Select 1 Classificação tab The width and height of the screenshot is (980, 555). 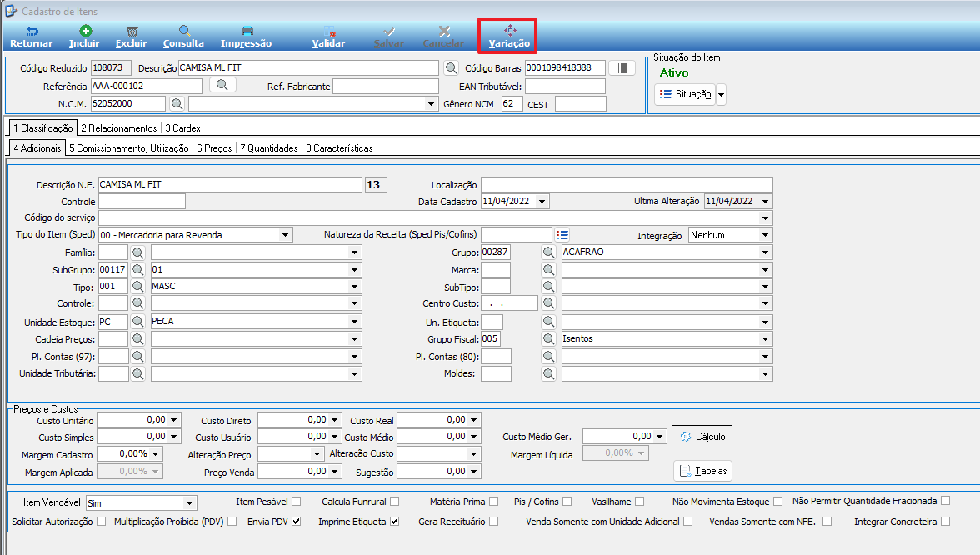[x=43, y=128]
